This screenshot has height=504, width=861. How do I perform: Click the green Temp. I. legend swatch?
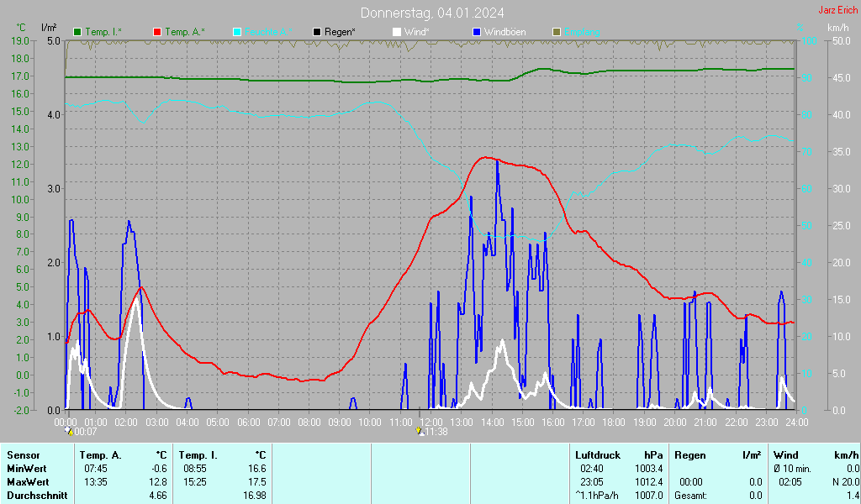pyautogui.click(x=77, y=32)
